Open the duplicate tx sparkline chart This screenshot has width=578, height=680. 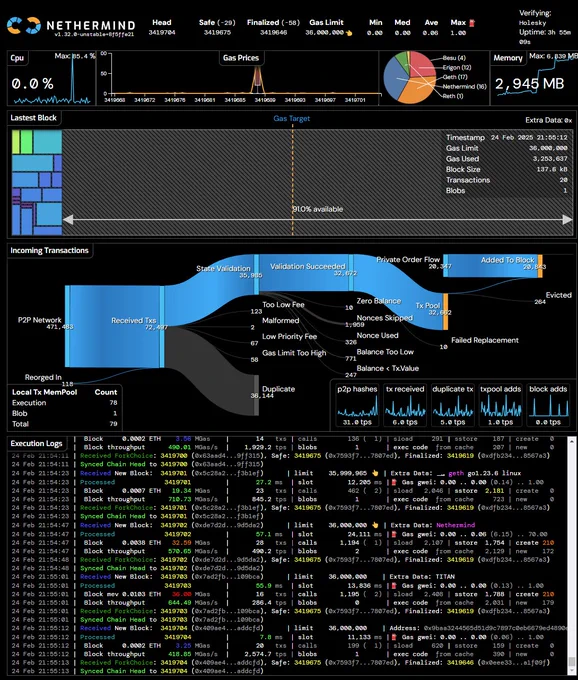[x=453, y=405]
